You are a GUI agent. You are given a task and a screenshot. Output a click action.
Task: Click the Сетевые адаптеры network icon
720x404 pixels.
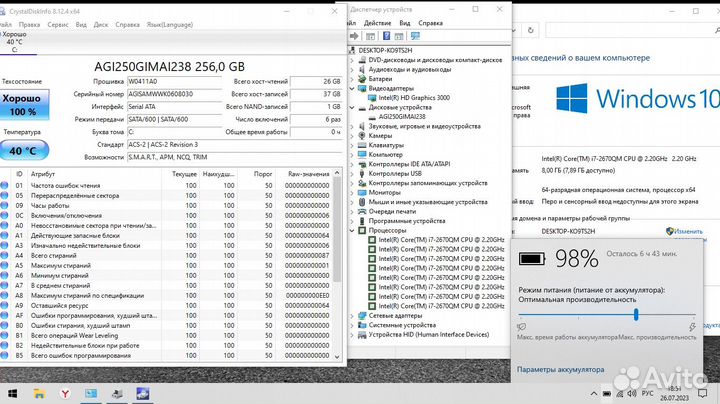click(362, 316)
